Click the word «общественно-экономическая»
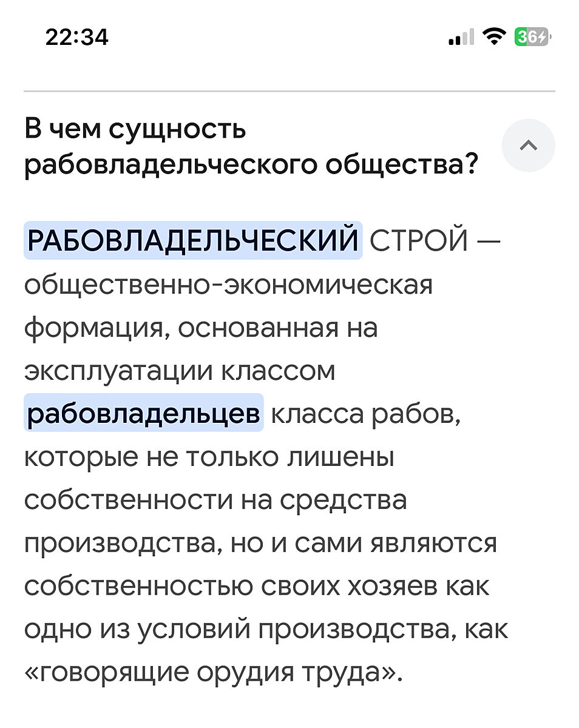This screenshot has height=728, width=579. [x=229, y=284]
